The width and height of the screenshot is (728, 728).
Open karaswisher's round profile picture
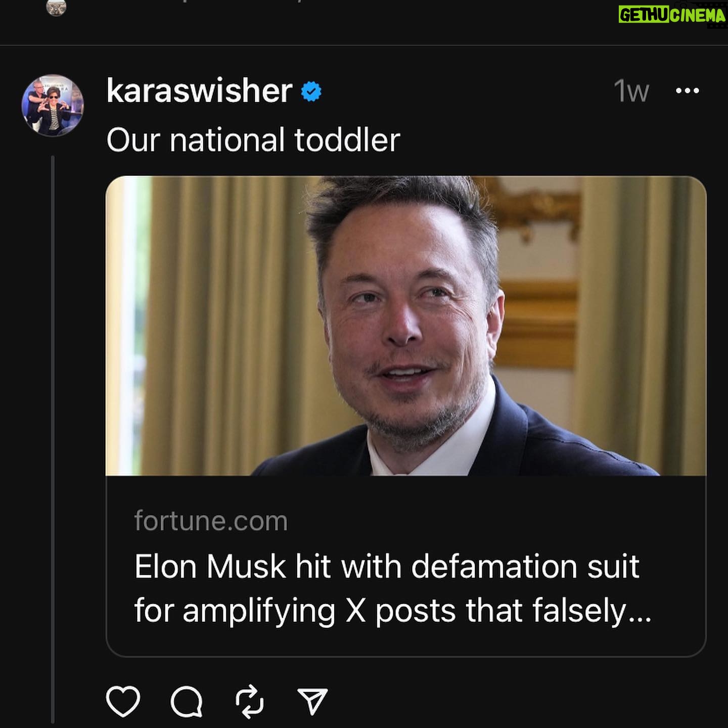[x=53, y=106]
